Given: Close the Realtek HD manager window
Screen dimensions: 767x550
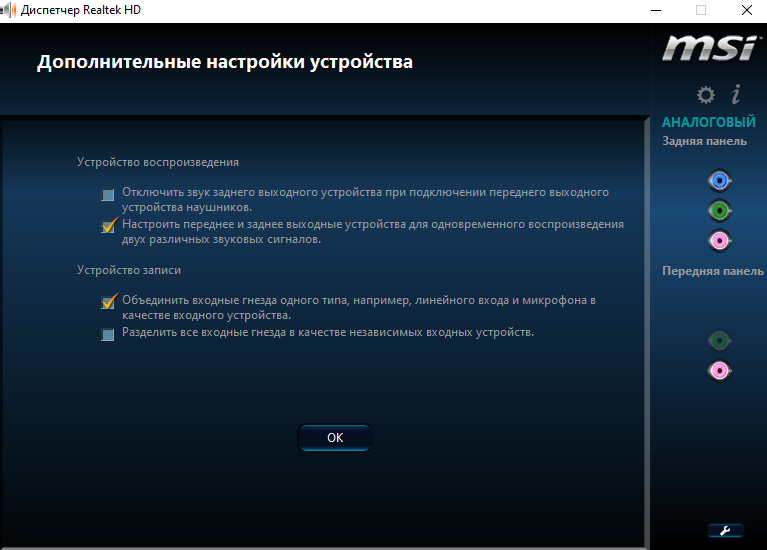Looking at the screenshot, I should tap(747, 10).
